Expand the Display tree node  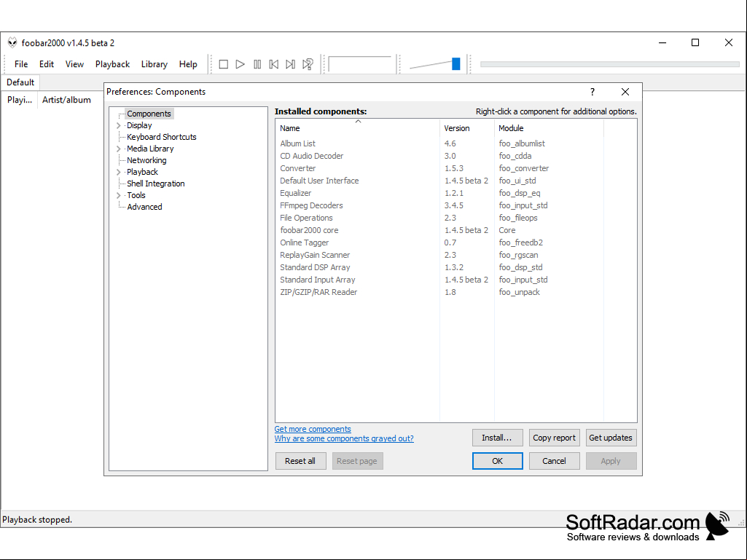tap(119, 126)
